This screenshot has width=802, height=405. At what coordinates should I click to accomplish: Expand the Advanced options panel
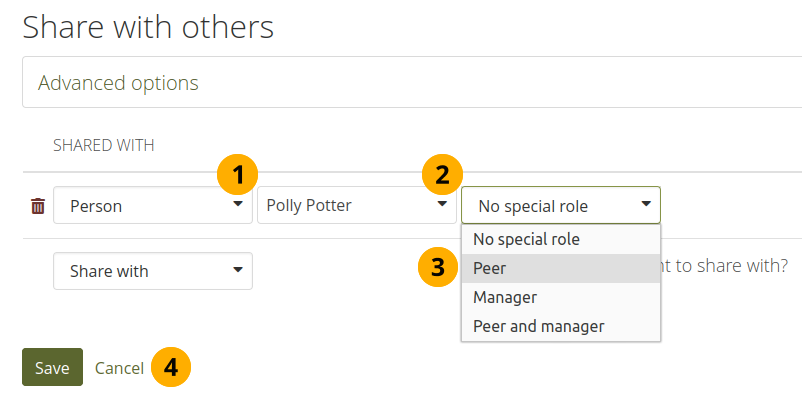pyautogui.click(x=118, y=82)
